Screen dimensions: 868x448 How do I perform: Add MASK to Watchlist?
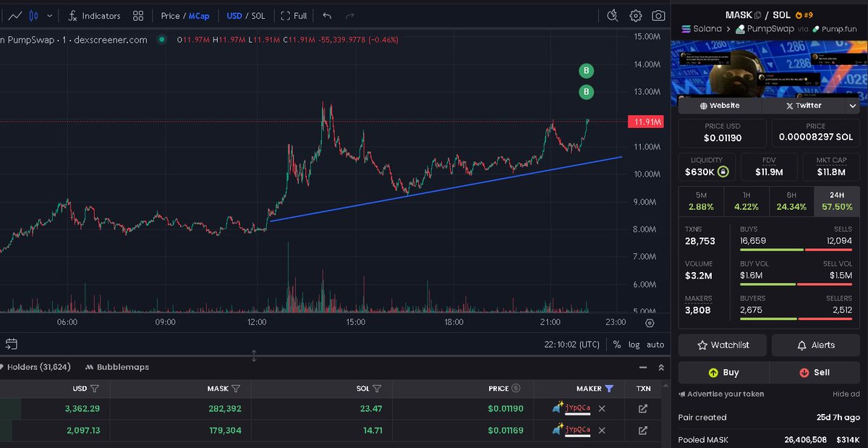coord(723,345)
